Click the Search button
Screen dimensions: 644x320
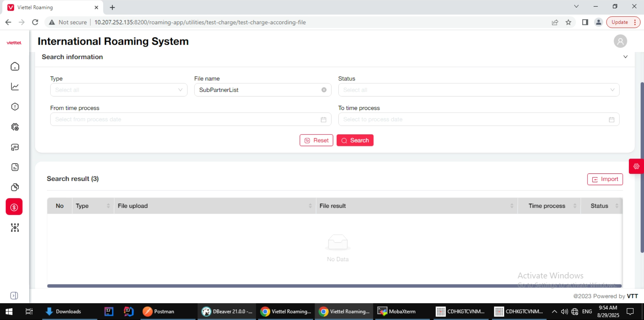[x=355, y=141]
